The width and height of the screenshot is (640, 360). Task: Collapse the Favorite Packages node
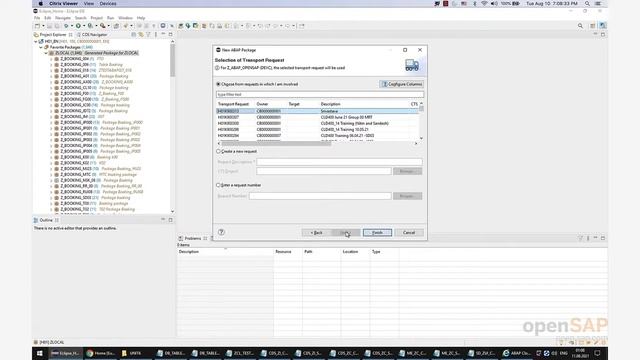pyautogui.click(x=41, y=47)
